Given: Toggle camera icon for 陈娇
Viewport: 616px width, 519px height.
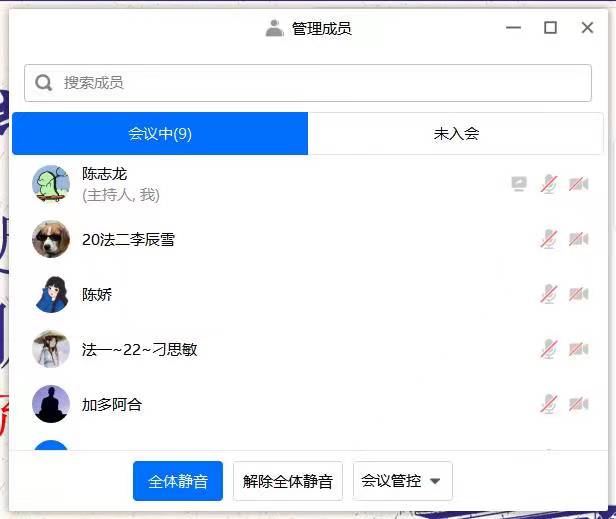Looking at the screenshot, I should pos(579,294).
